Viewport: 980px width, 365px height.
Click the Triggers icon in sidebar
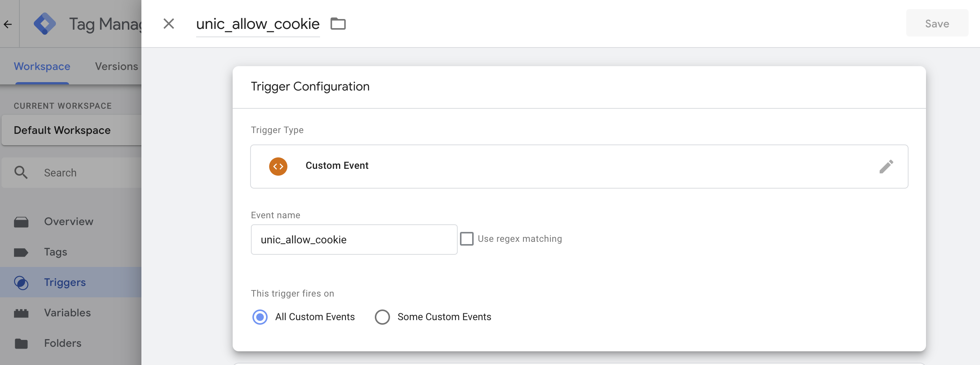(21, 282)
